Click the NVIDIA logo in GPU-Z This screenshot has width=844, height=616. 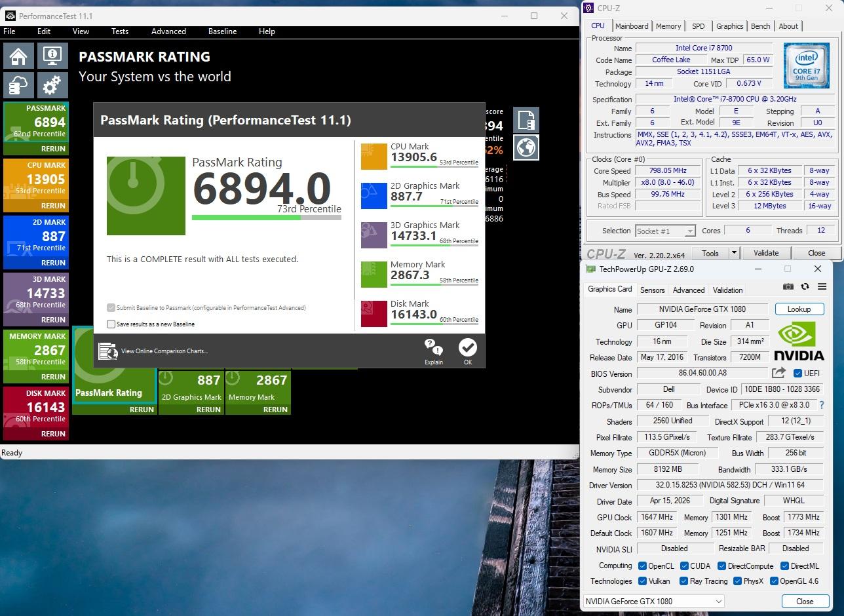(799, 341)
